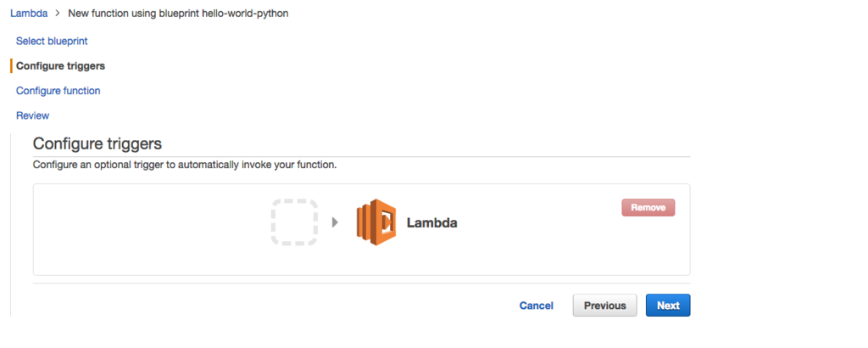Click the dashed empty trigger source box
Image resolution: width=868 pixels, height=348 pixels.
294,222
